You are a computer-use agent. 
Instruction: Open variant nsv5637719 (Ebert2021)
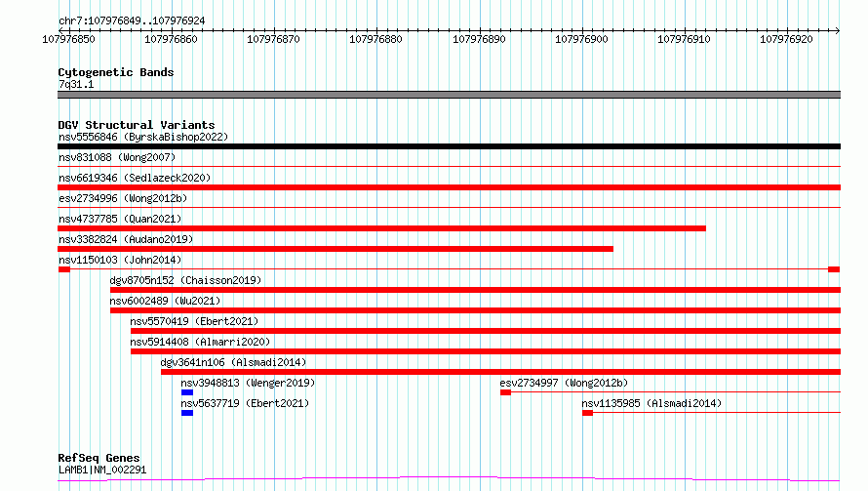tap(245, 403)
